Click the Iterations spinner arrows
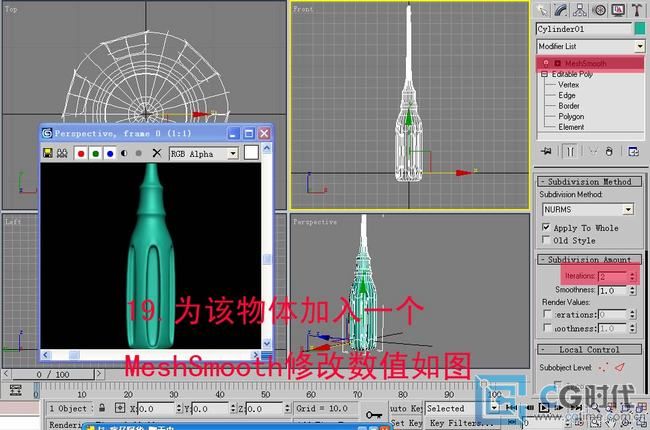This screenshot has height=430, width=650. coord(632,276)
